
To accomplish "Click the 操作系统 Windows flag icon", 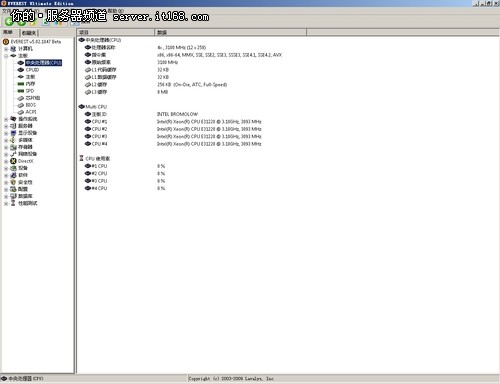I will click(x=13, y=119).
